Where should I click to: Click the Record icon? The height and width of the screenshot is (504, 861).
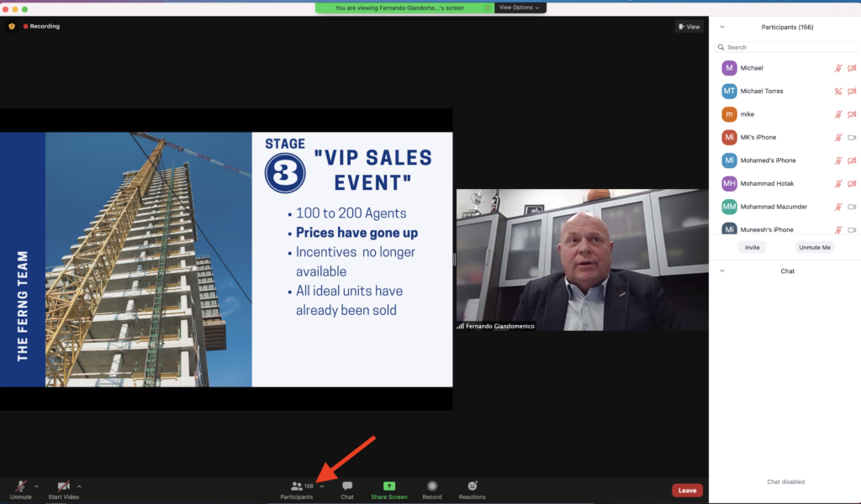click(x=432, y=486)
